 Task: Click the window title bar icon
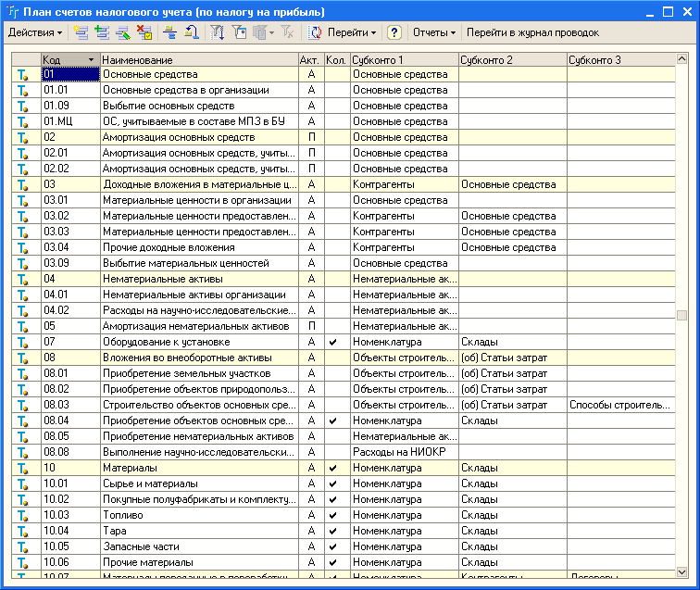[x=13, y=12]
